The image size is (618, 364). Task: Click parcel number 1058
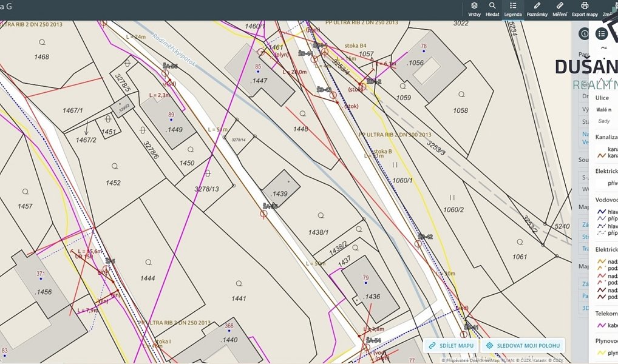coord(460,110)
